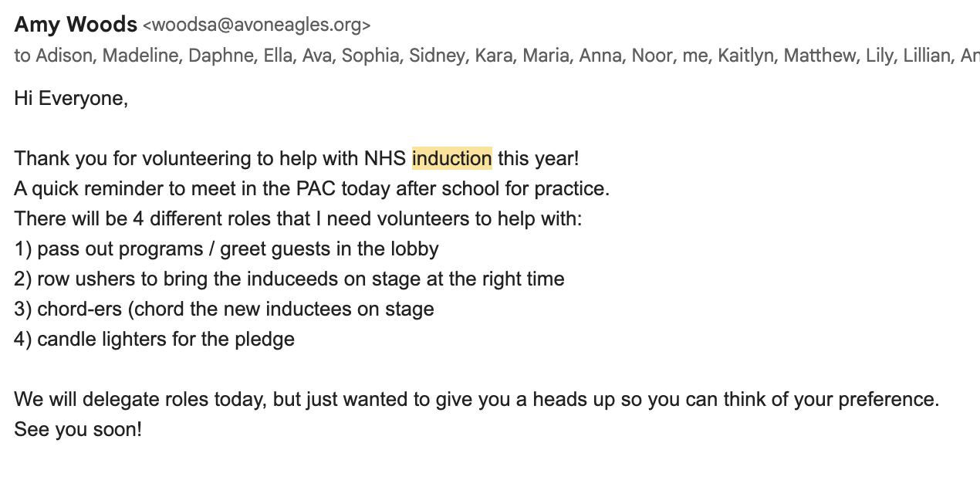980x497 pixels.
Task: Click the "candle lighters for the pledge" line
Action: point(165,339)
